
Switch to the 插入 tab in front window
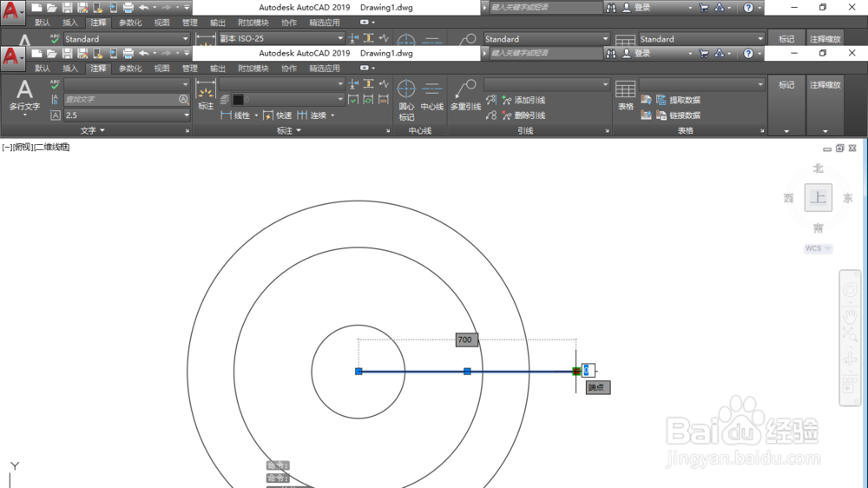click(x=70, y=68)
